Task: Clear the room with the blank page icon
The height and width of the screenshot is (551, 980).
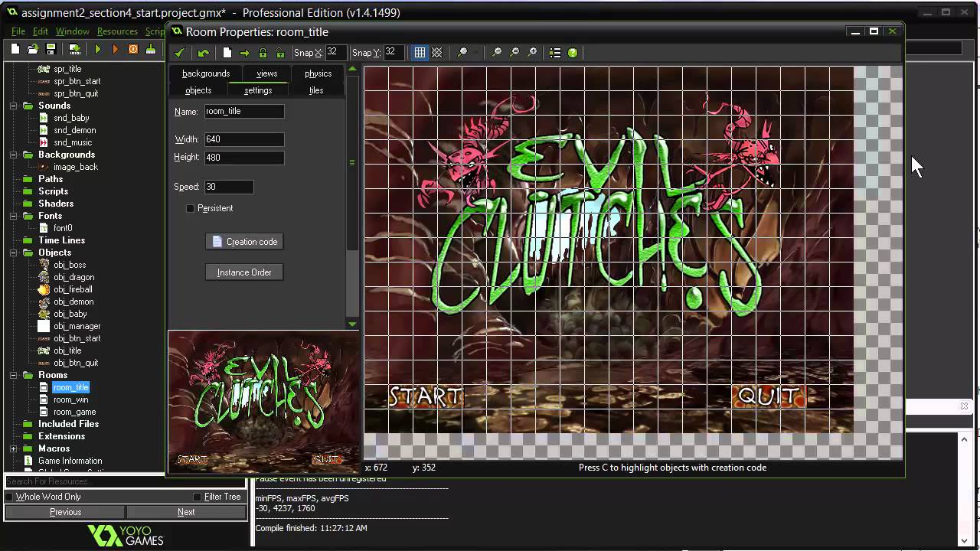Action: 227,53
